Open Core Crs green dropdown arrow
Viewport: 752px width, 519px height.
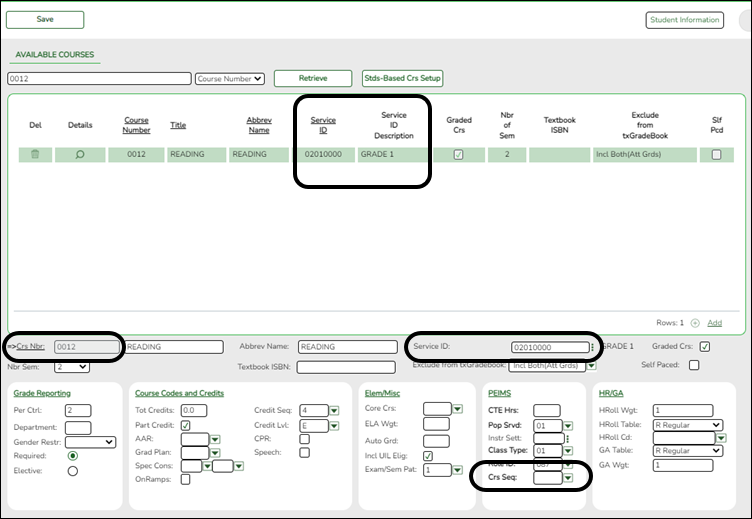(456, 410)
